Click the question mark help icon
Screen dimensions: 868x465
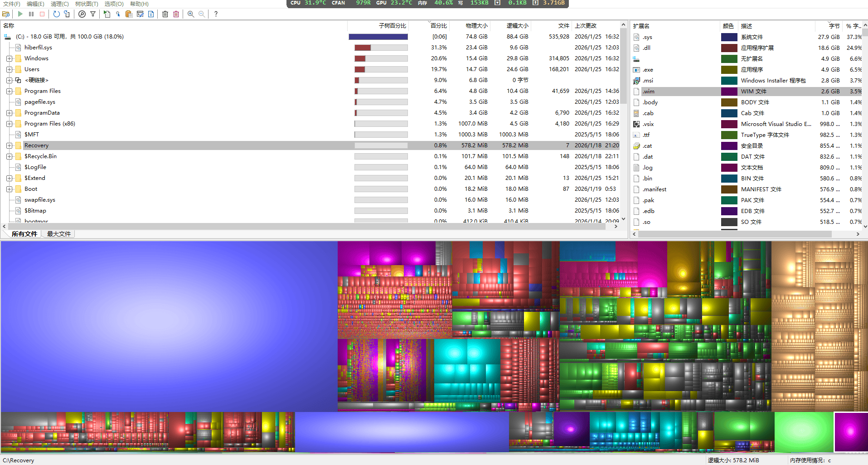click(x=216, y=14)
